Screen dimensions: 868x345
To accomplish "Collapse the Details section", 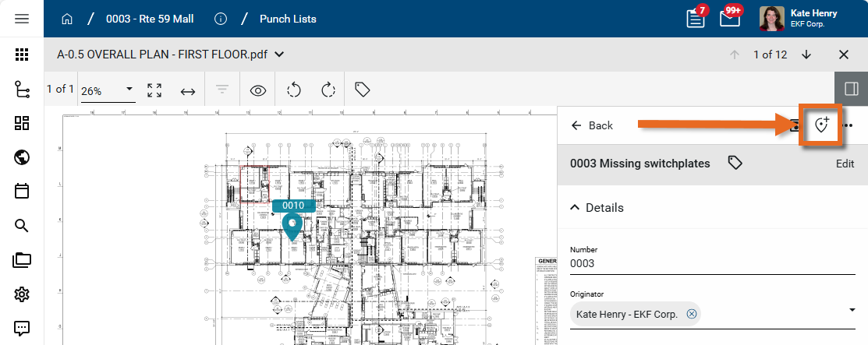I will [x=576, y=208].
